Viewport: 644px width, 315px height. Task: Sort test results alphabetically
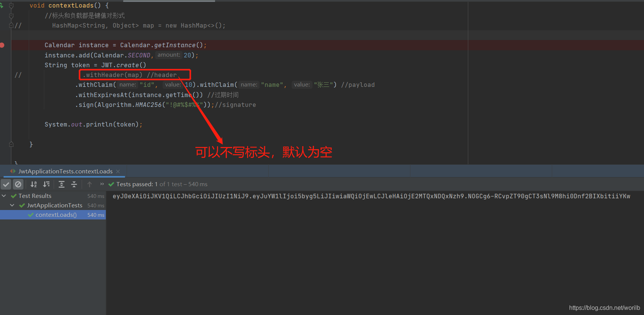(x=34, y=184)
